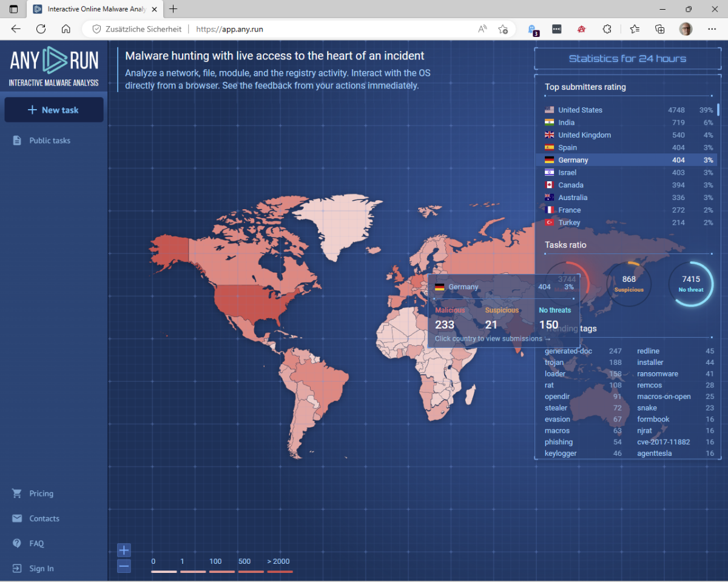Zoom in the map with plus button
The image size is (728, 582).
(x=124, y=550)
